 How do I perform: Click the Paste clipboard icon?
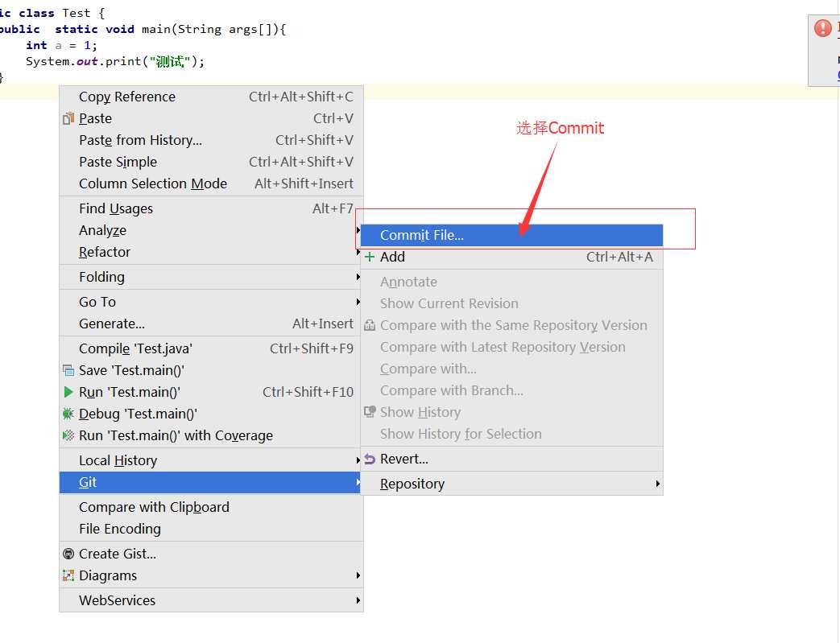click(68, 118)
